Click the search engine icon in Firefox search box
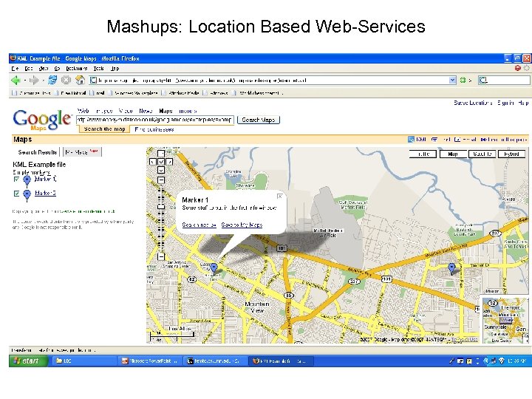This screenshot has height=399, width=532. tap(483, 81)
